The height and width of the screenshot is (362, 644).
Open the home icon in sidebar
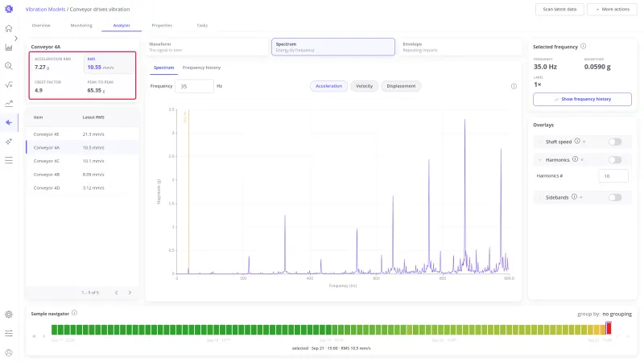pyautogui.click(x=9, y=28)
